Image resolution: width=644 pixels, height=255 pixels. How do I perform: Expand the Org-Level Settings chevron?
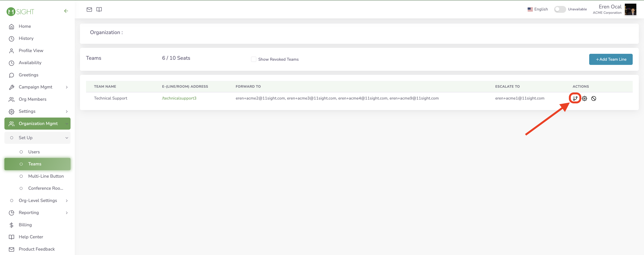tap(67, 201)
